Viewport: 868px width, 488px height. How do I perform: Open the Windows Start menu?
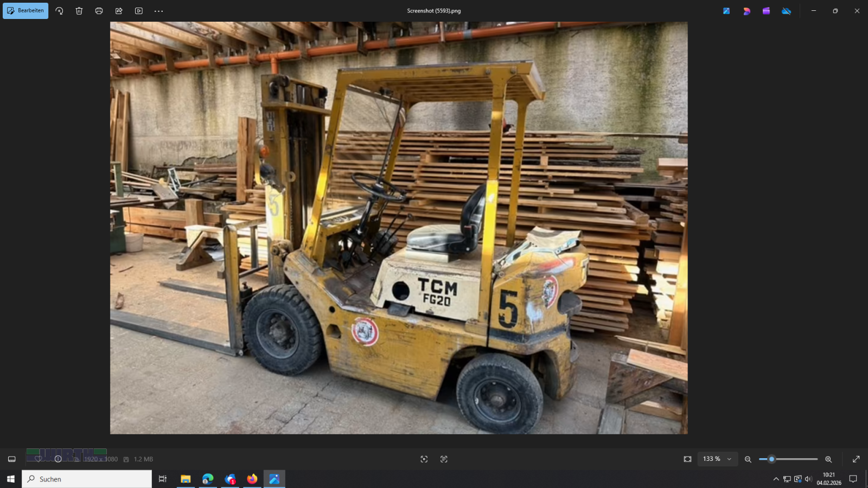(x=10, y=479)
